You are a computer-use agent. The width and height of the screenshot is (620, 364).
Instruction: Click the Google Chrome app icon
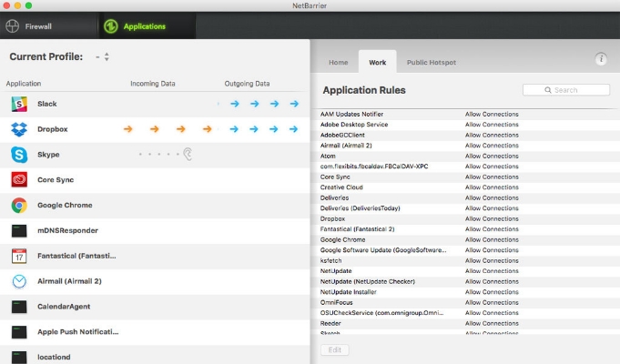tap(19, 205)
